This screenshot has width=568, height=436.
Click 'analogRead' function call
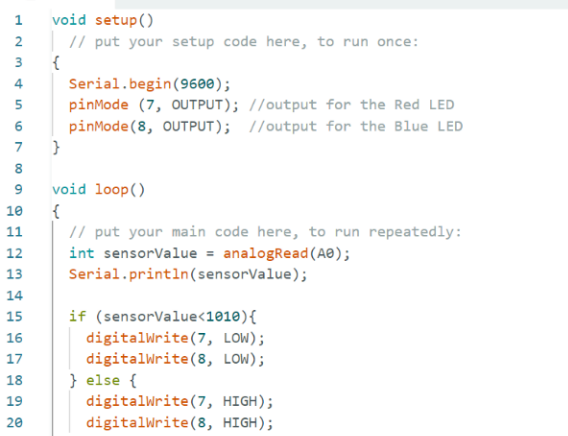[266, 253]
